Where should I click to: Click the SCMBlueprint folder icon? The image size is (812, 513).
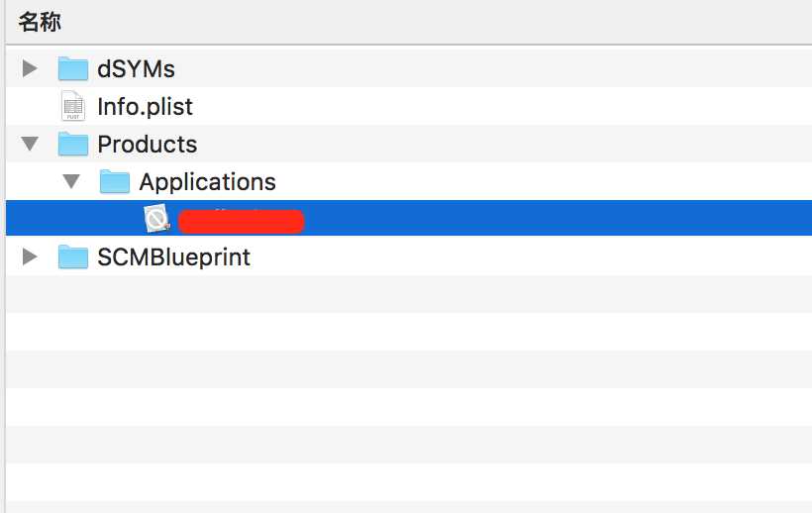tap(73, 256)
